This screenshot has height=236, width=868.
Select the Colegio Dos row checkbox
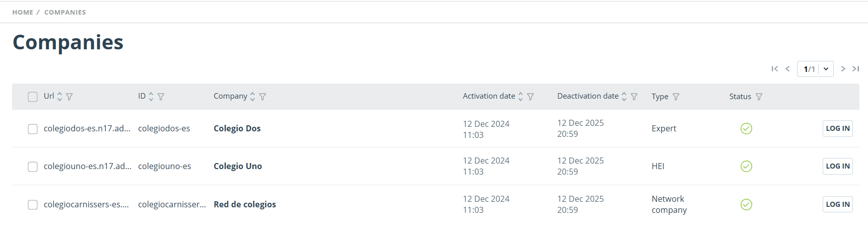pyautogui.click(x=33, y=129)
